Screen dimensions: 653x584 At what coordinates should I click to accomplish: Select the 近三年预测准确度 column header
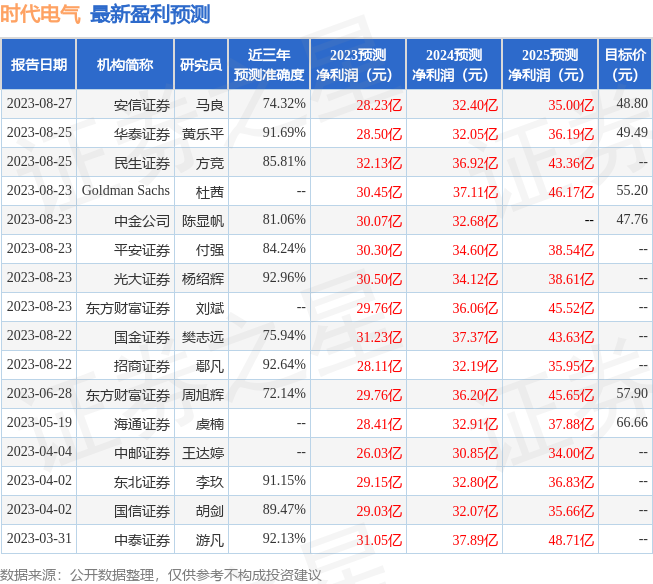click(269, 65)
